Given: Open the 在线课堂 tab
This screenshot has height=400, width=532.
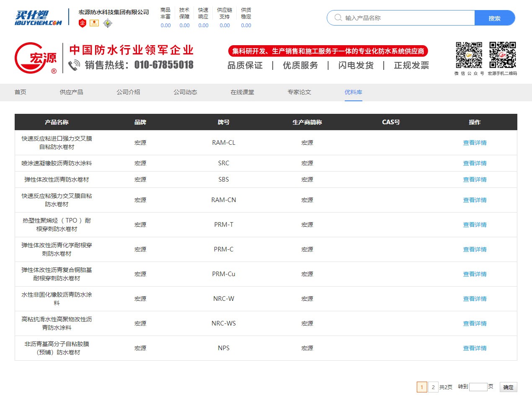Looking at the screenshot, I should tap(242, 92).
